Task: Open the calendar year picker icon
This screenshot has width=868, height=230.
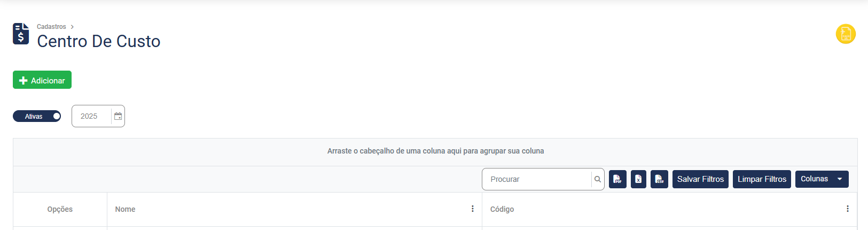Action: (x=118, y=116)
